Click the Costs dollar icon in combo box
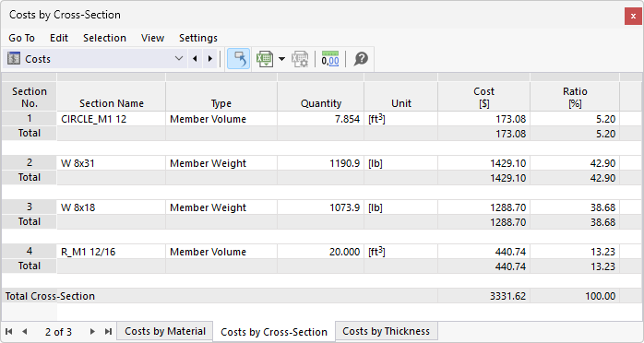 14,59
